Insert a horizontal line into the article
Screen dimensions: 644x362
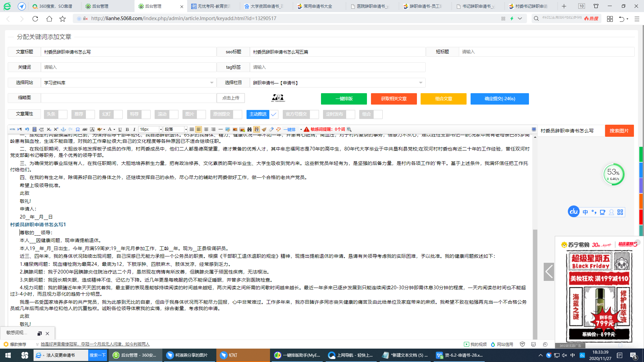[x=220, y=129]
